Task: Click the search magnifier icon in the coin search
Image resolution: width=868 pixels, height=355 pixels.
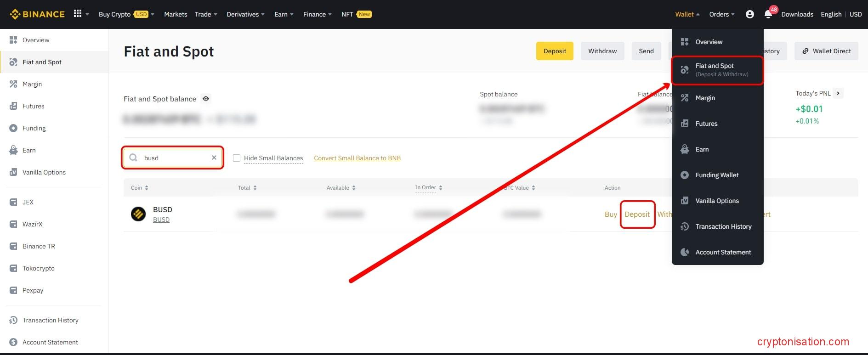Action: coord(133,158)
